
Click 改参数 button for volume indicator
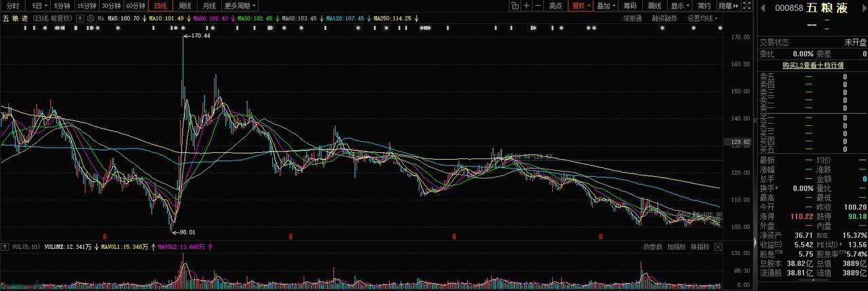click(x=653, y=247)
